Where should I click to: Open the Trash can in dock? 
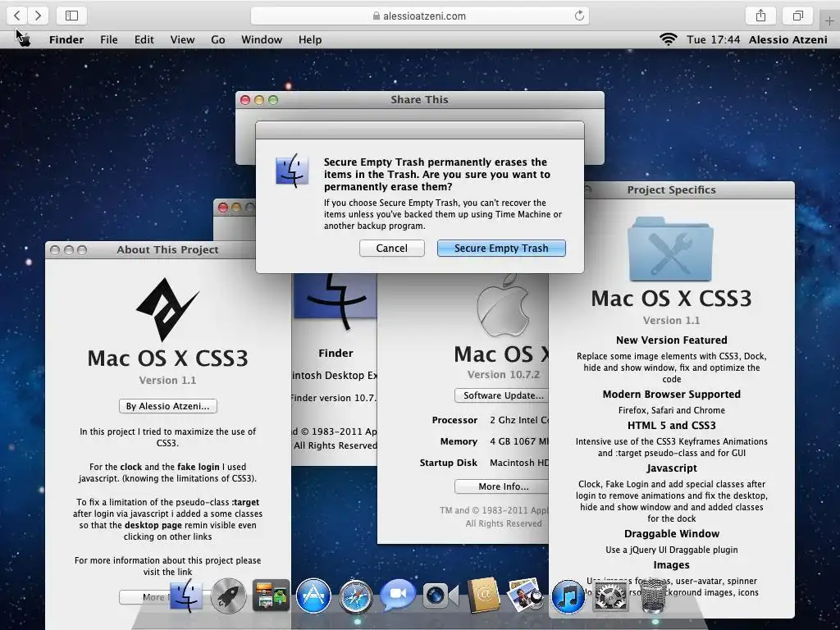[653, 596]
